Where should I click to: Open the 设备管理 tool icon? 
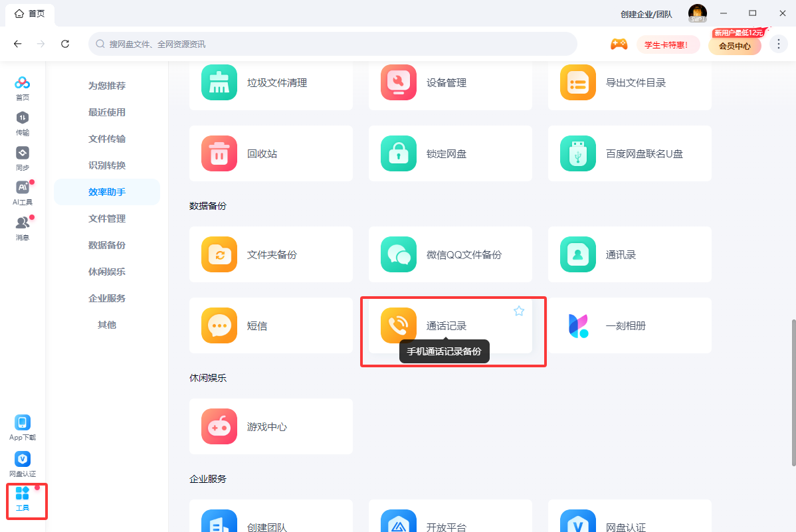coord(399,82)
